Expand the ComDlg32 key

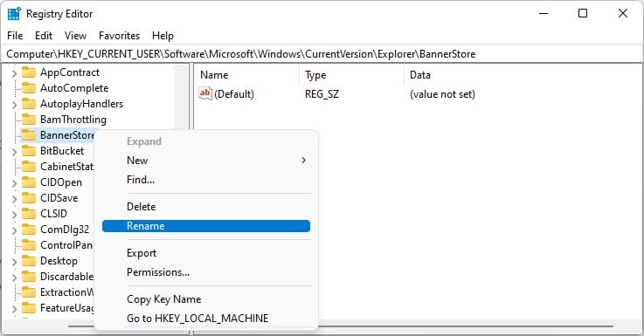14,230
